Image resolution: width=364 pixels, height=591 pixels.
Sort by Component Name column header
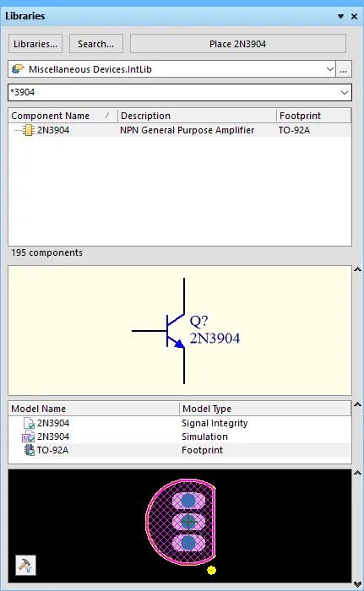62,116
